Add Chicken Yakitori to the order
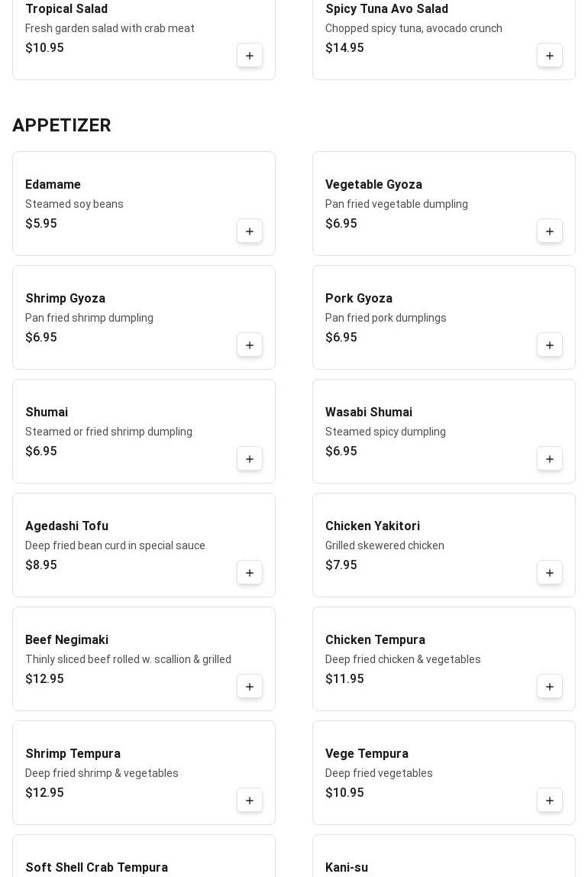The height and width of the screenshot is (877, 588). pos(550,573)
